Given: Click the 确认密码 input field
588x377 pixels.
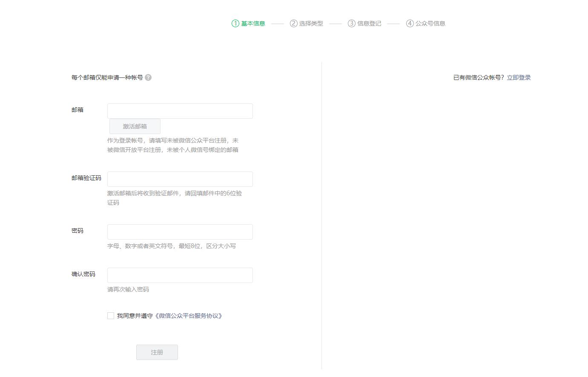Looking at the screenshot, I should [x=180, y=275].
